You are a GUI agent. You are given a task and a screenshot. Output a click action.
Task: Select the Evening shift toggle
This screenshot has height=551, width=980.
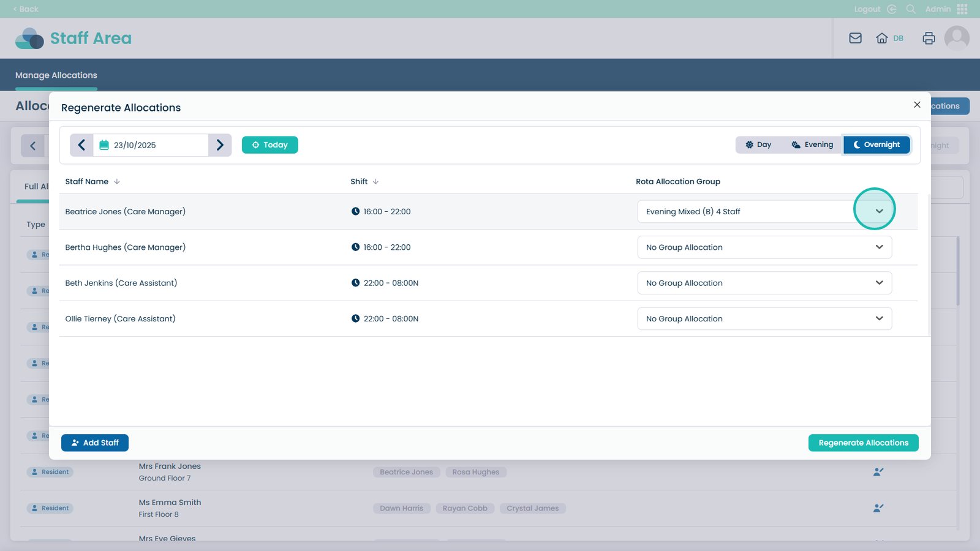[x=812, y=144]
